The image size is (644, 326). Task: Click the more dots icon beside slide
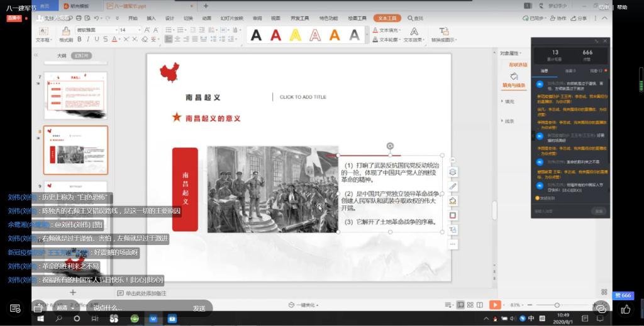tap(453, 244)
